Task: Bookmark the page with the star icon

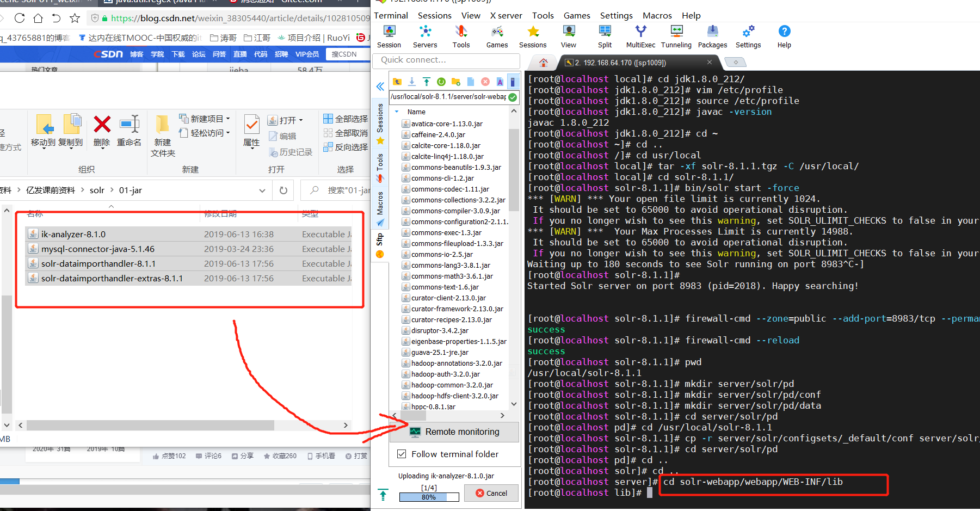Action: 75,18
